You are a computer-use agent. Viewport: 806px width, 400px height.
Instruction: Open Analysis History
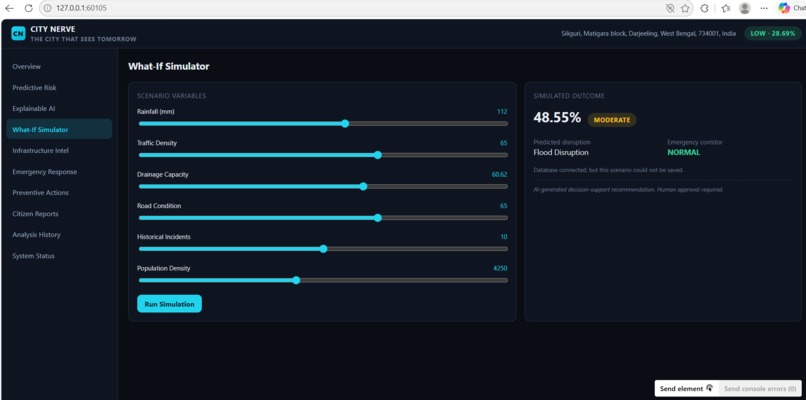click(x=36, y=234)
